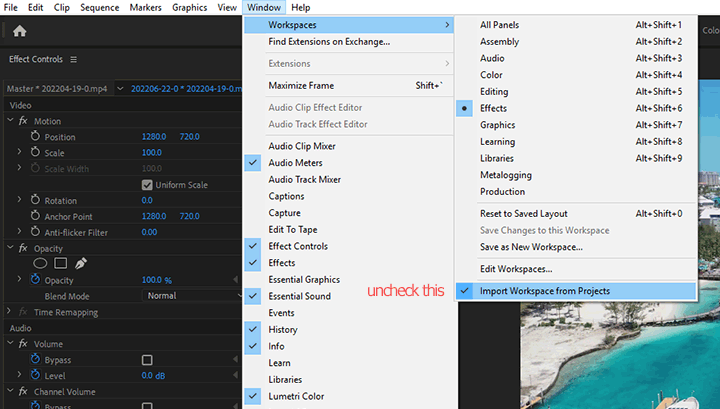
Task: Click the Opacity 100.0 % value field
Action: [x=156, y=280]
